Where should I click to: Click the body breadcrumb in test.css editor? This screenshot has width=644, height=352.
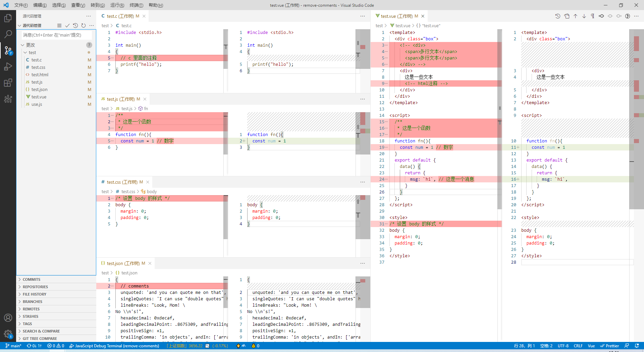tap(149, 191)
